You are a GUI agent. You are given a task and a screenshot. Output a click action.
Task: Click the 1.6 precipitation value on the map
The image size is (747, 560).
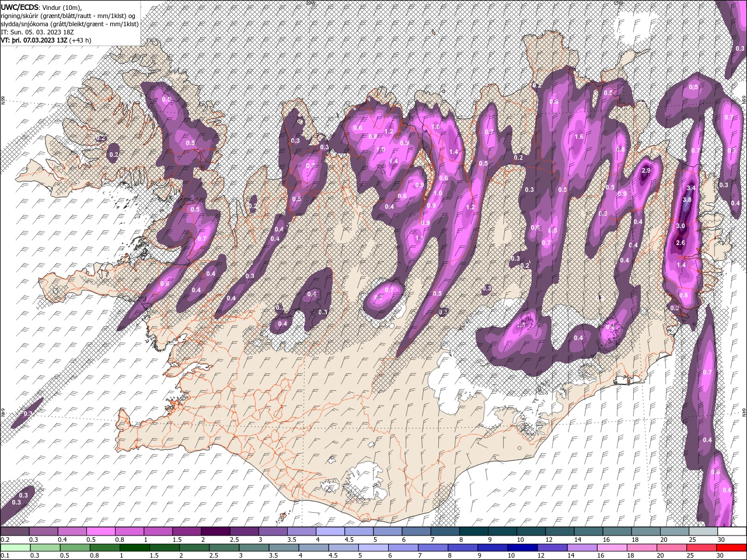click(580, 136)
